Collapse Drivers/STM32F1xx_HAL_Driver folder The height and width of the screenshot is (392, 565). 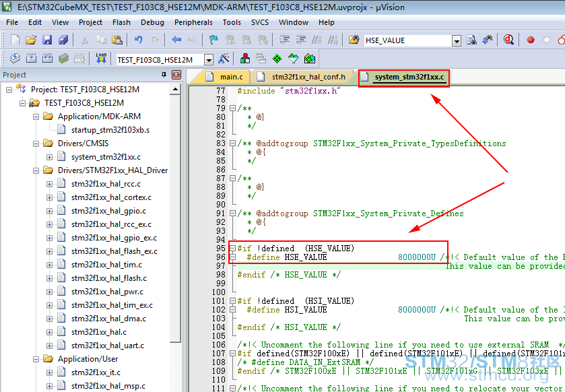(36, 170)
